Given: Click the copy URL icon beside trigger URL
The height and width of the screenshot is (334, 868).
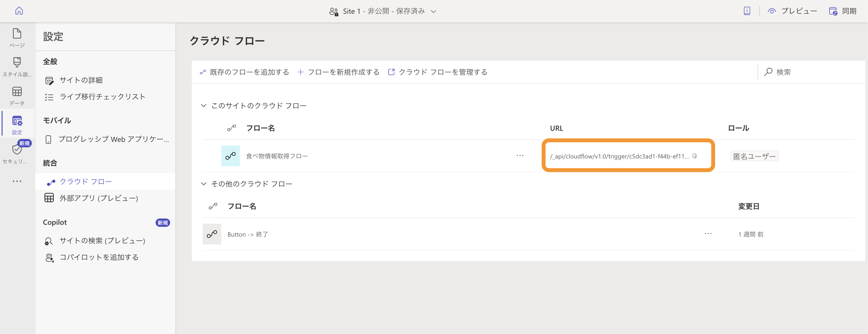Looking at the screenshot, I should (x=695, y=156).
